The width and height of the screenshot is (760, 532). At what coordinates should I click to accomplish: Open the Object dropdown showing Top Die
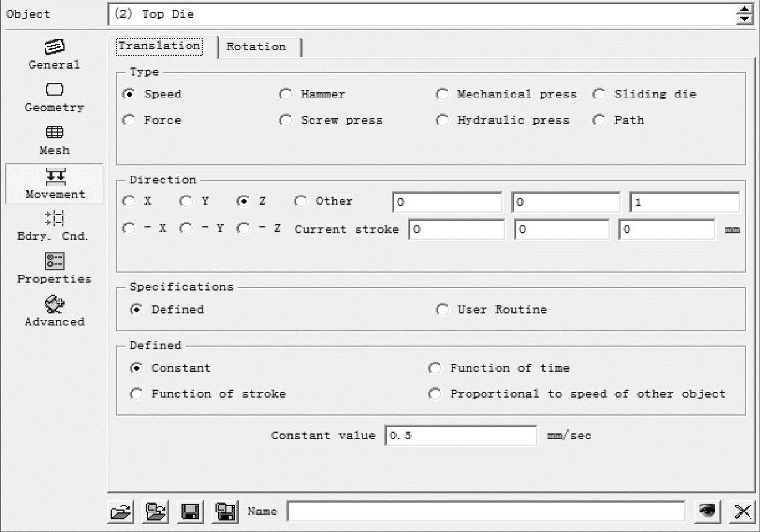744,14
